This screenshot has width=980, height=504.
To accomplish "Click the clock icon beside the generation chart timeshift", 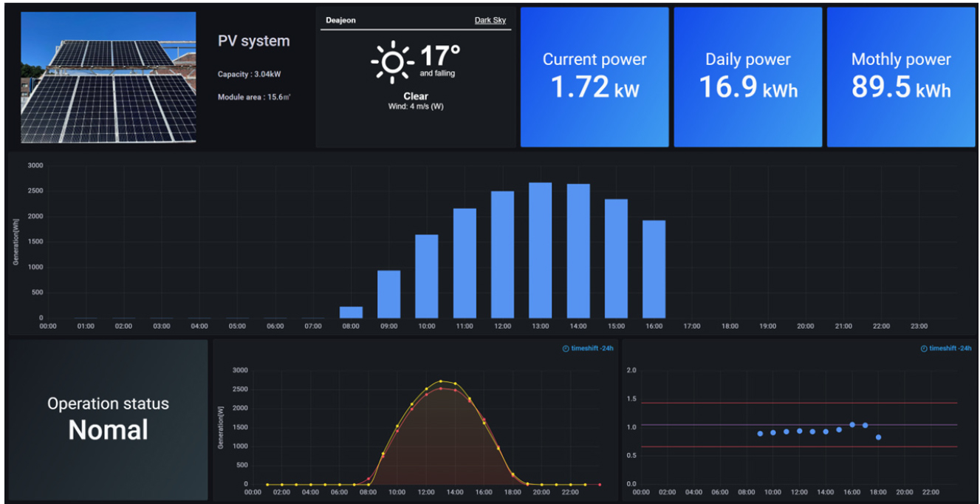I will point(566,348).
